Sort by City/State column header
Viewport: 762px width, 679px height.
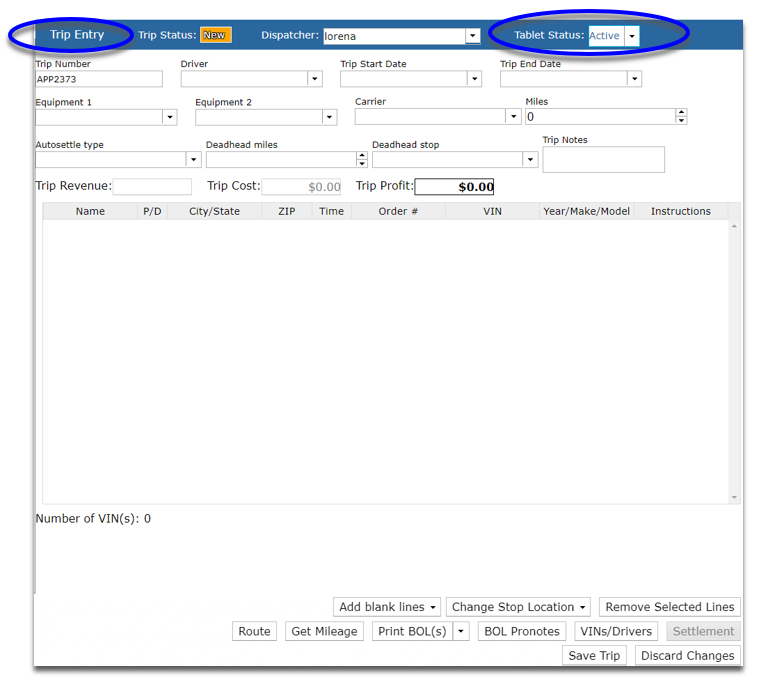point(214,211)
